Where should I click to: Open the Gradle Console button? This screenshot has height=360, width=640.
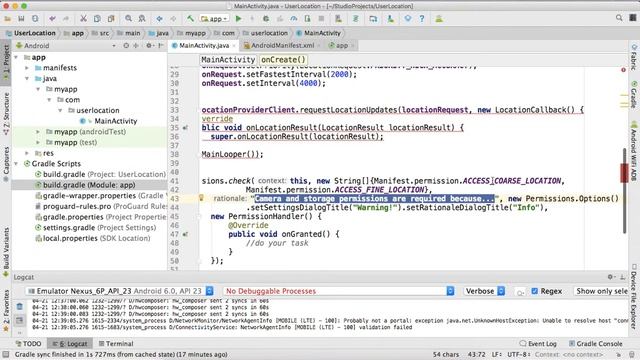[x=596, y=344]
